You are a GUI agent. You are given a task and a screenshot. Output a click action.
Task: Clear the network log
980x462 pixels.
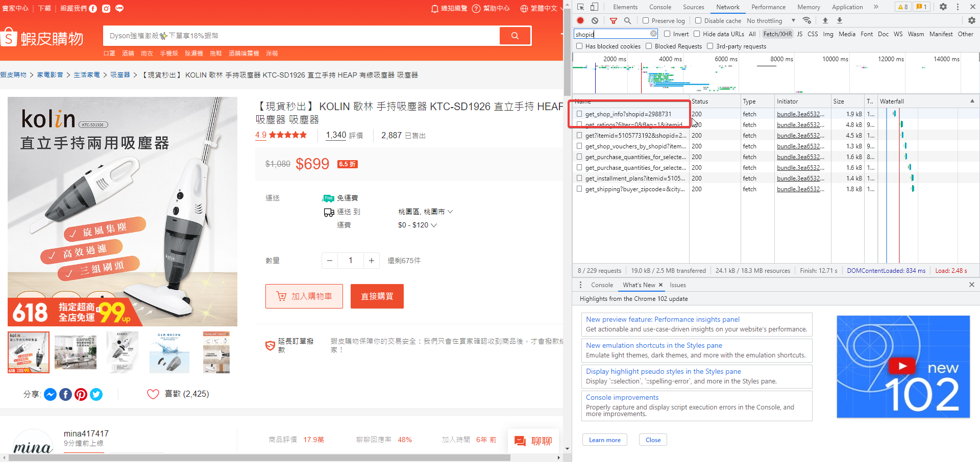point(595,20)
